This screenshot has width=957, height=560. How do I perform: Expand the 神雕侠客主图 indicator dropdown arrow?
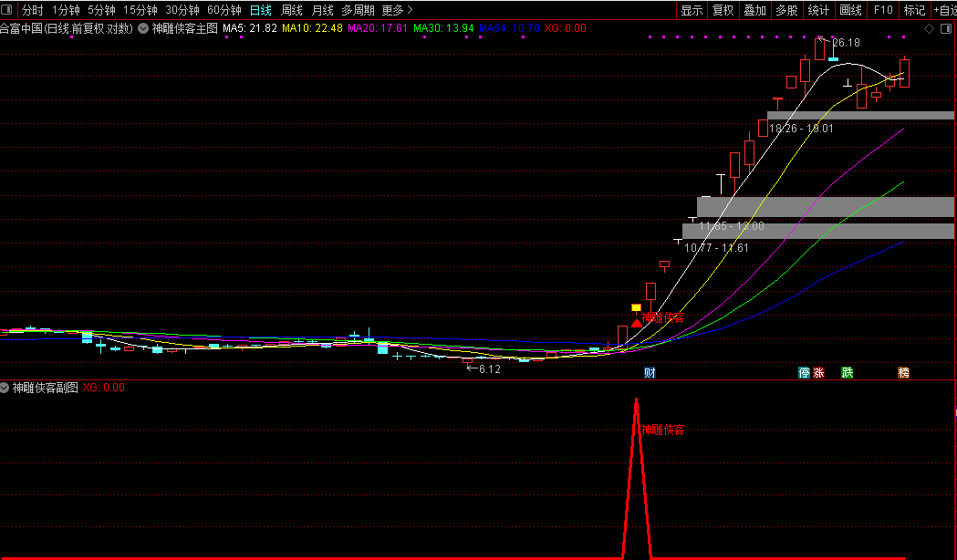143,28
